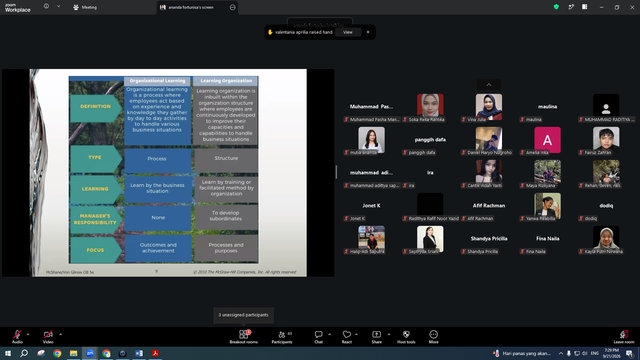This screenshot has height=360, width=640.
Task: Click the 'dodiq' name tile
Action: (x=606, y=205)
